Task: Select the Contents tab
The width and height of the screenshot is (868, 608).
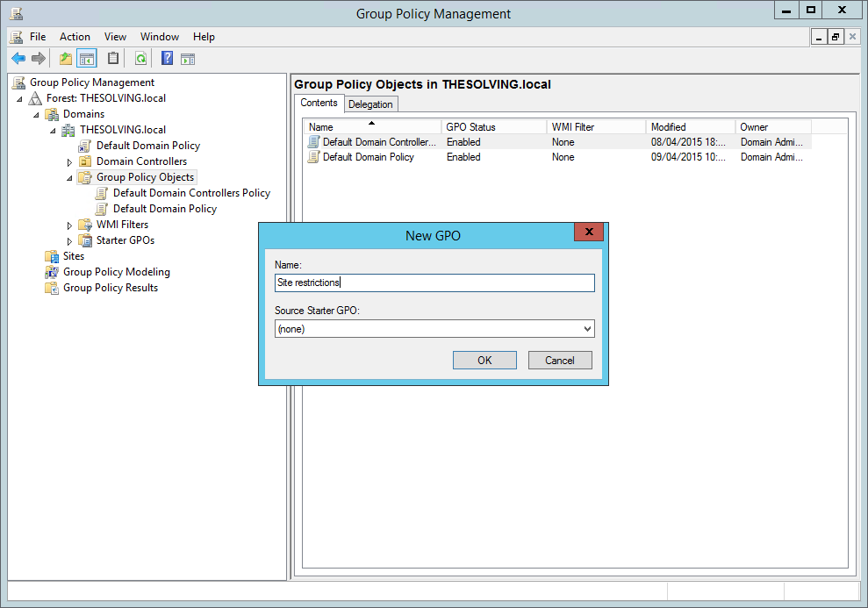Action: click(319, 103)
